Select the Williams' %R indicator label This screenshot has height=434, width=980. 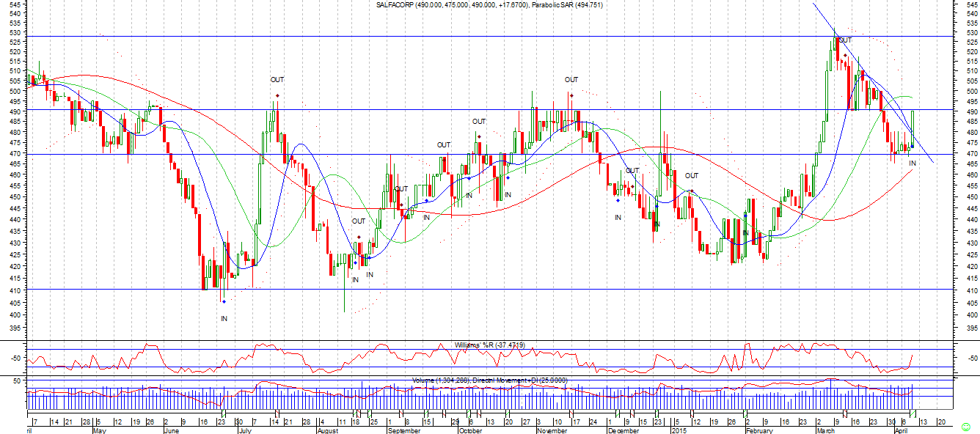[x=489, y=345]
